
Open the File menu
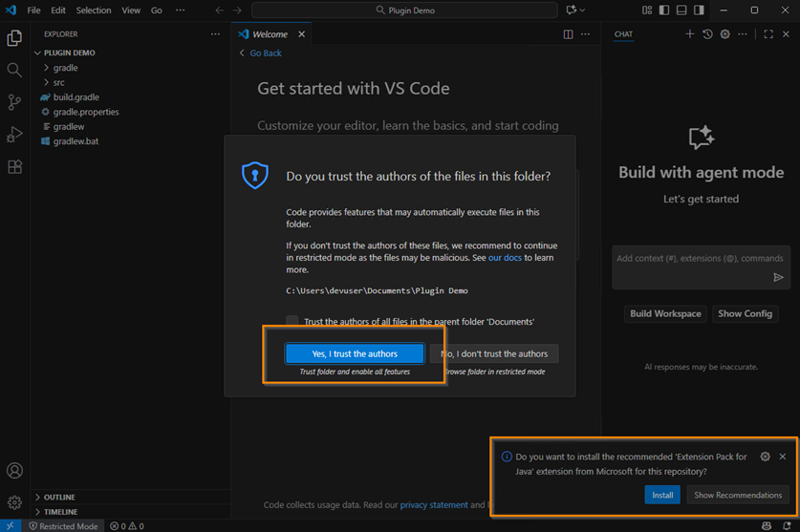click(x=33, y=11)
